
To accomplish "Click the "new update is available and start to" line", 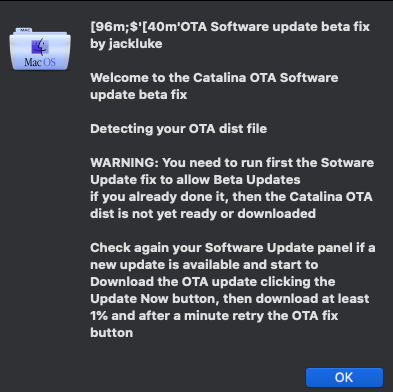I will click(204, 265).
